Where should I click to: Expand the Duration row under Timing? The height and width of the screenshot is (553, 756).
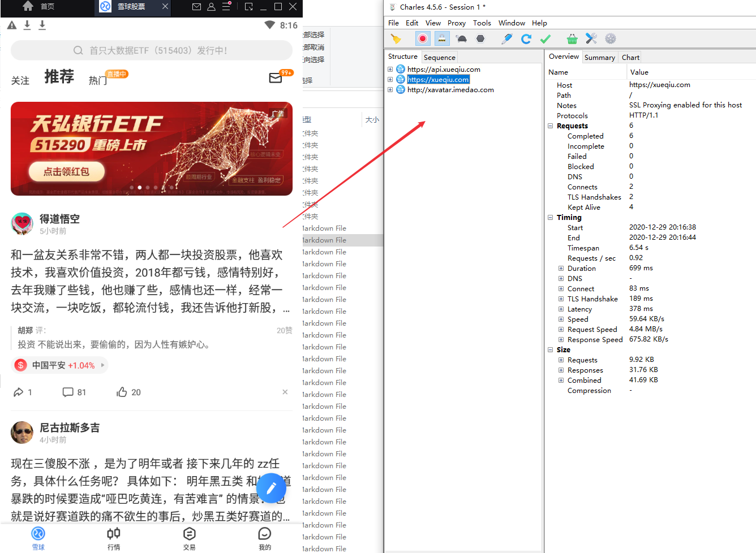pos(561,268)
